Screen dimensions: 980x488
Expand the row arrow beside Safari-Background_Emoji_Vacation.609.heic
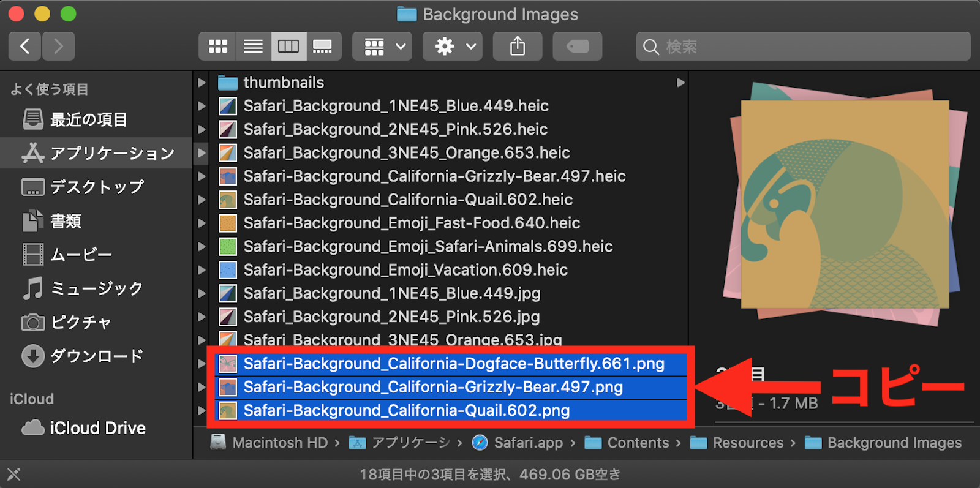pyautogui.click(x=202, y=270)
